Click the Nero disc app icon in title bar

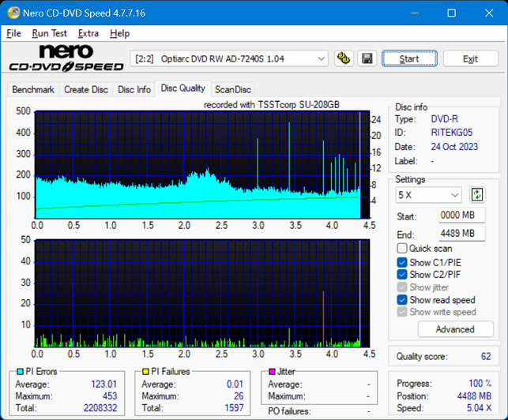coord(13,13)
